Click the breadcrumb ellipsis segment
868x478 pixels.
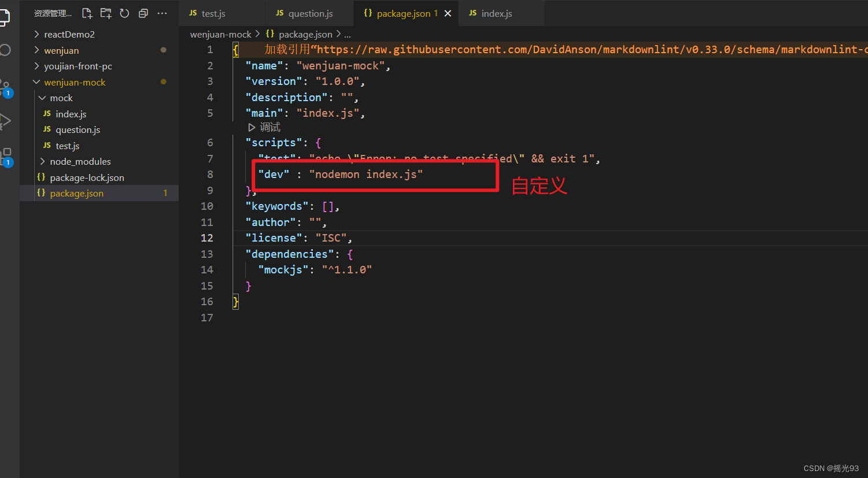[x=348, y=35]
